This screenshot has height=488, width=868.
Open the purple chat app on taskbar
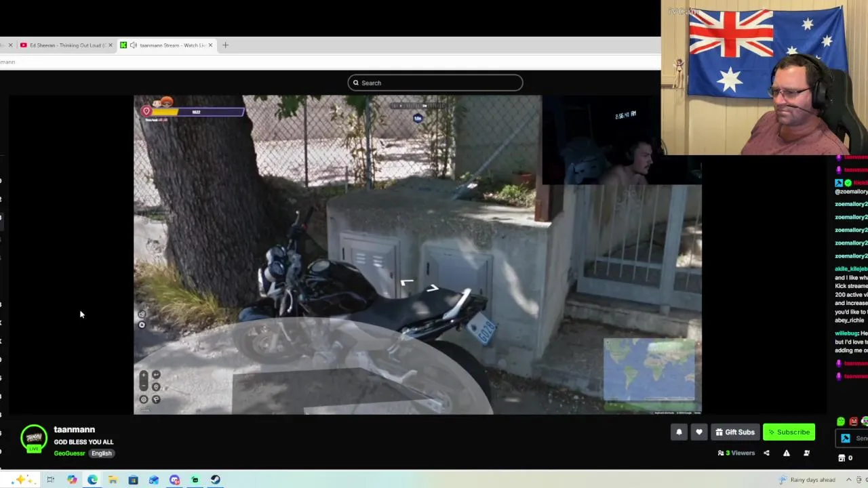point(174,480)
